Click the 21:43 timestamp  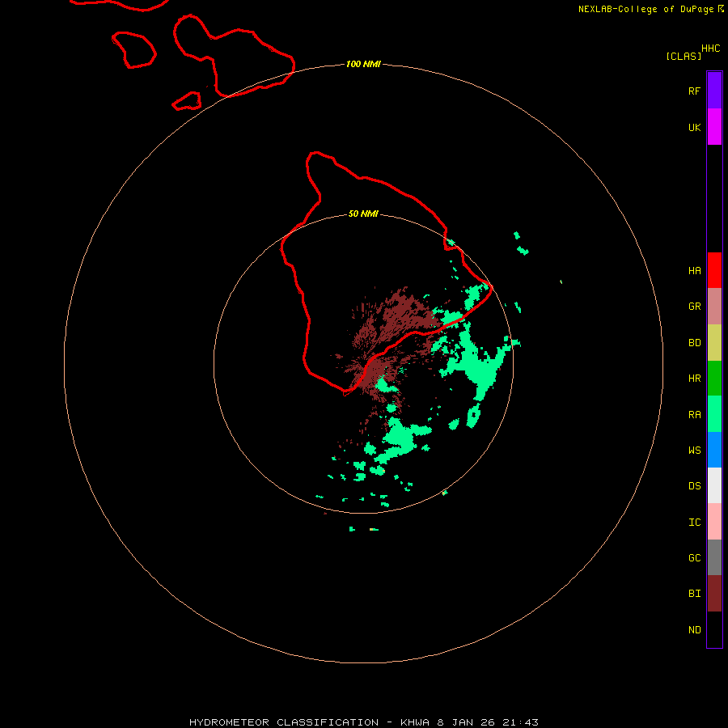pyautogui.click(x=520, y=722)
